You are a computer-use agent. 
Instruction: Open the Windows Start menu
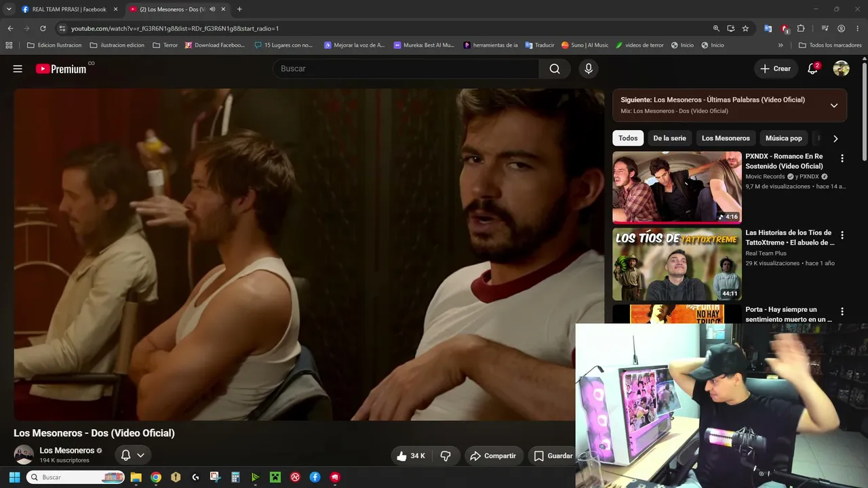click(14, 477)
